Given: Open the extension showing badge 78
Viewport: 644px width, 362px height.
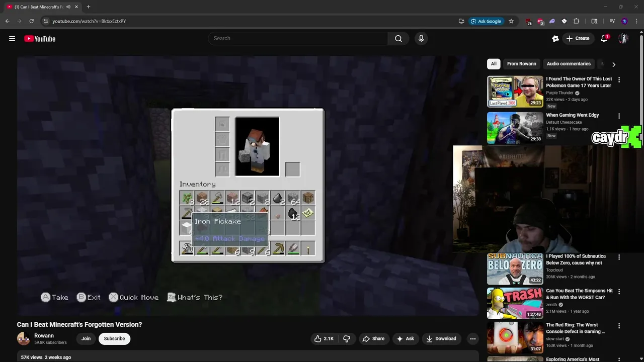Looking at the screenshot, I should 528,21.
